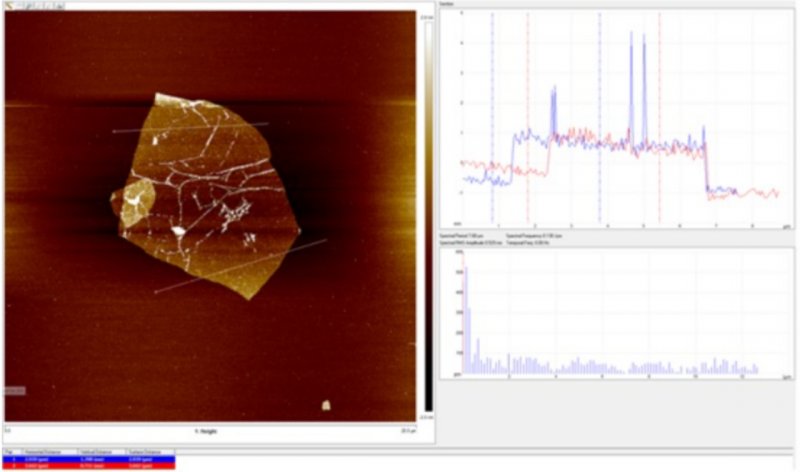This screenshot has height=472, width=800.
Task: Select the second blue dashed cursor in section plot
Action: pyautogui.click(x=599, y=120)
